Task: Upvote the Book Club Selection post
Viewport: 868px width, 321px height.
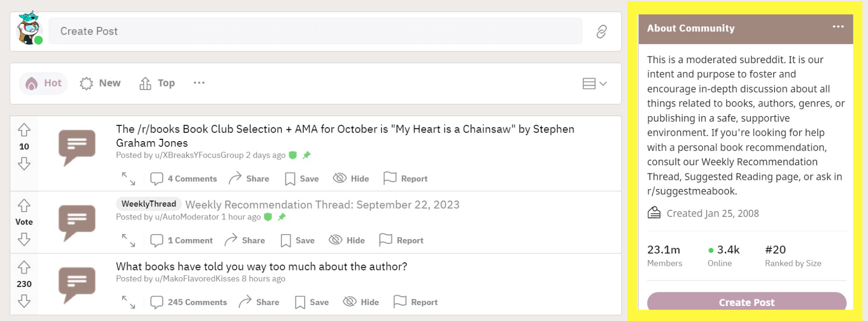Action: [24, 130]
